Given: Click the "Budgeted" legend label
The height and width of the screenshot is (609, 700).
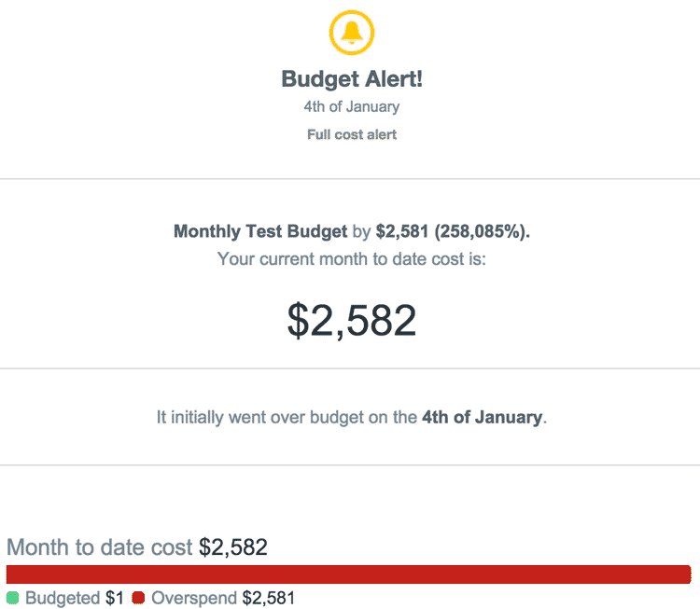Looking at the screenshot, I should (x=63, y=598).
